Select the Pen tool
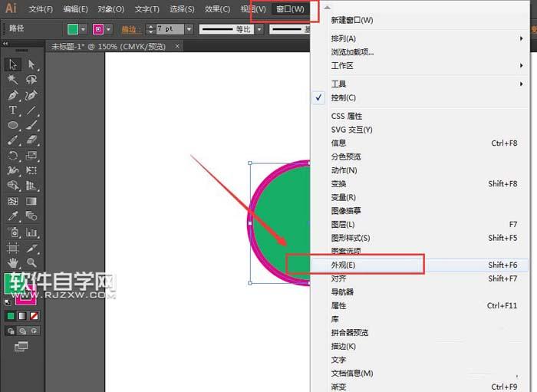The height and width of the screenshot is (392, 537). pos(13,95)
